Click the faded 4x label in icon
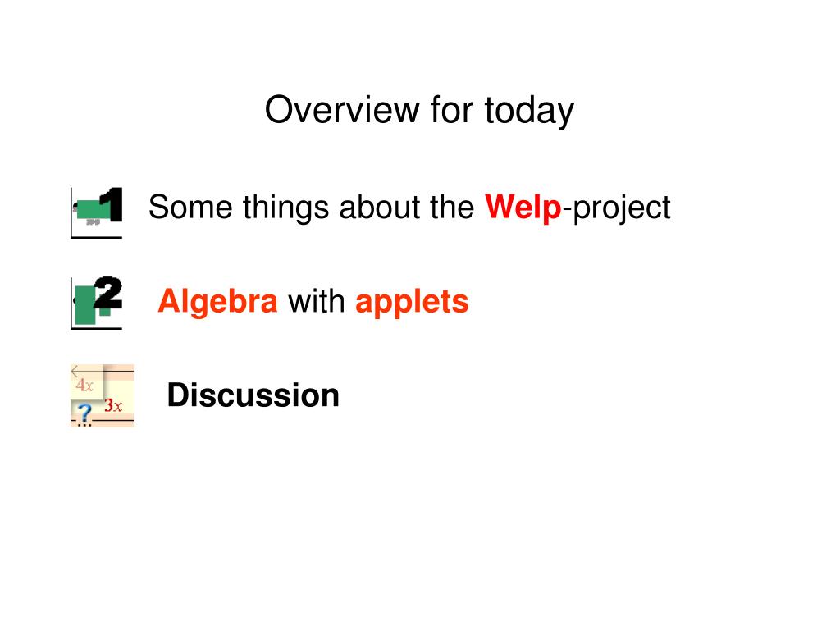 [84, 385]
